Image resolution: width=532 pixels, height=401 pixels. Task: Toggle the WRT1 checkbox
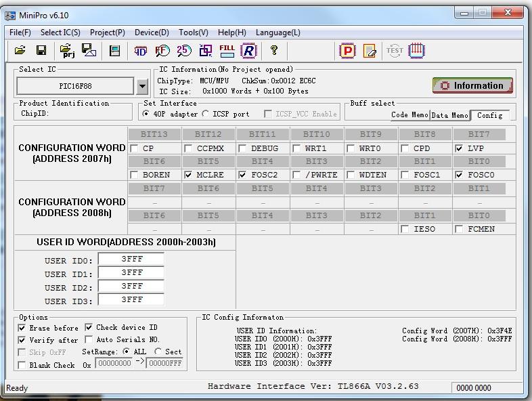coord(296,148)
